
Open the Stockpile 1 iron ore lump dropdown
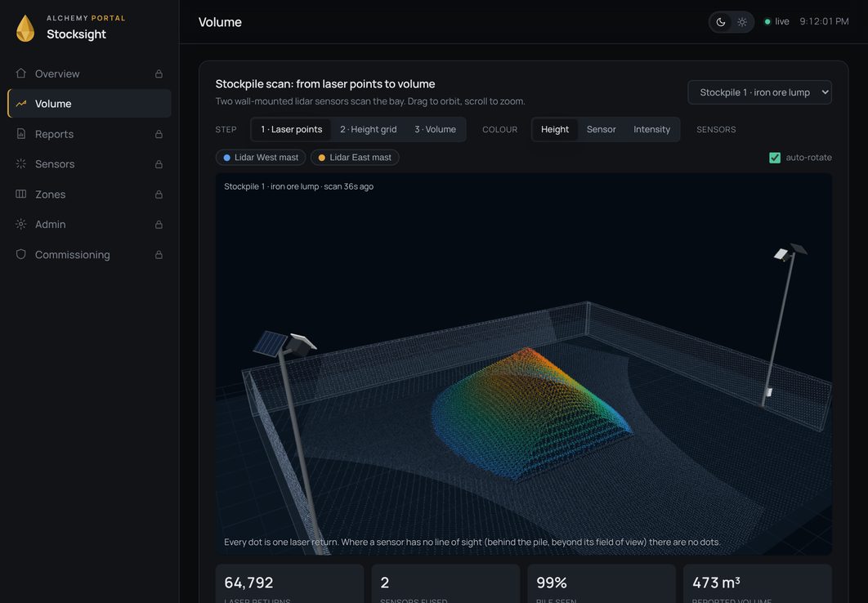pos(759,92)
